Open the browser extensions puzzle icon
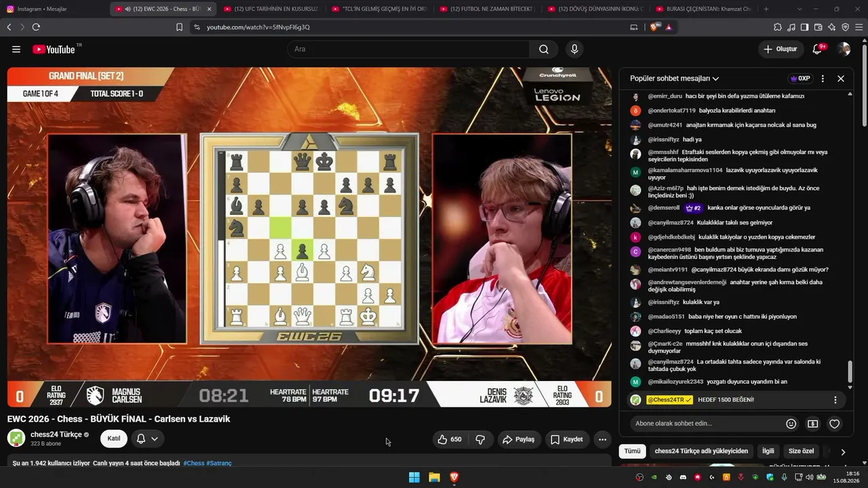868x488 pixels. pos(778,27)
